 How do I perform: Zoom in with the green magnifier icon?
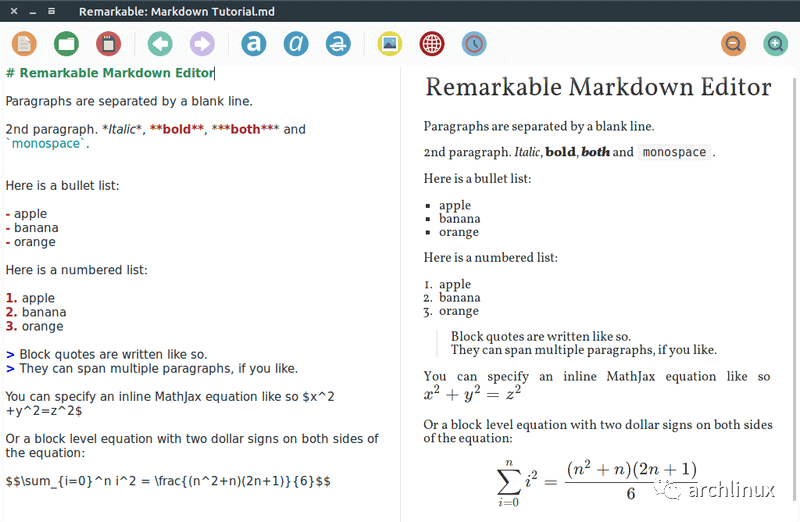pyautogui.click(x=776, y=44)
